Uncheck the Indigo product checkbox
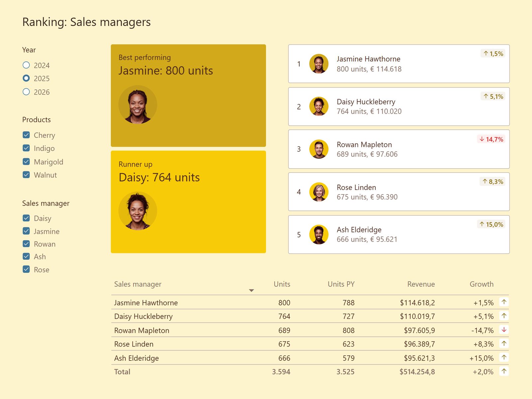 (26, 148)
